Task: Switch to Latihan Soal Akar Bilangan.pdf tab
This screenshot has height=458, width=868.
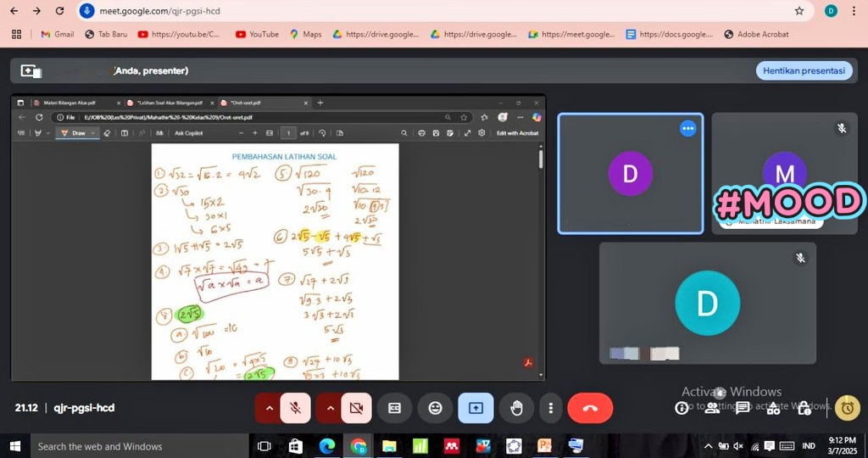Action: point(170,103)
